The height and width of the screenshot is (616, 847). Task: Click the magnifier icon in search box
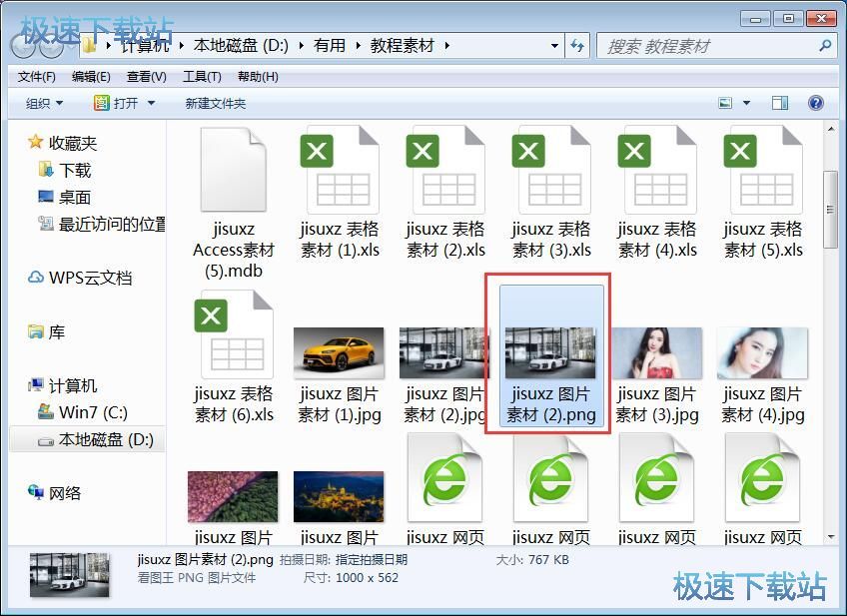click(825, 45)
